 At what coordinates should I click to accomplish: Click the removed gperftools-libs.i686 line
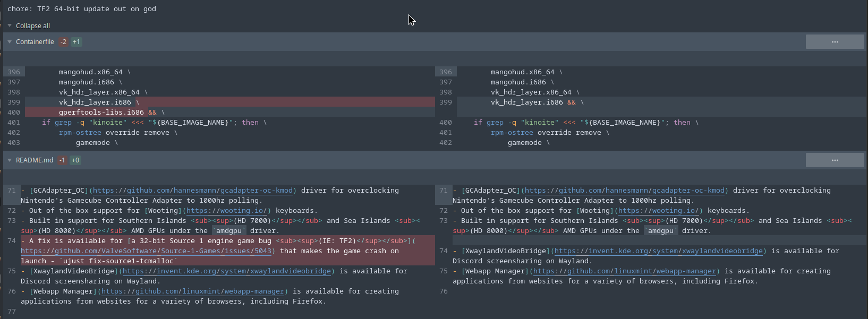click(x=101, y=113)
